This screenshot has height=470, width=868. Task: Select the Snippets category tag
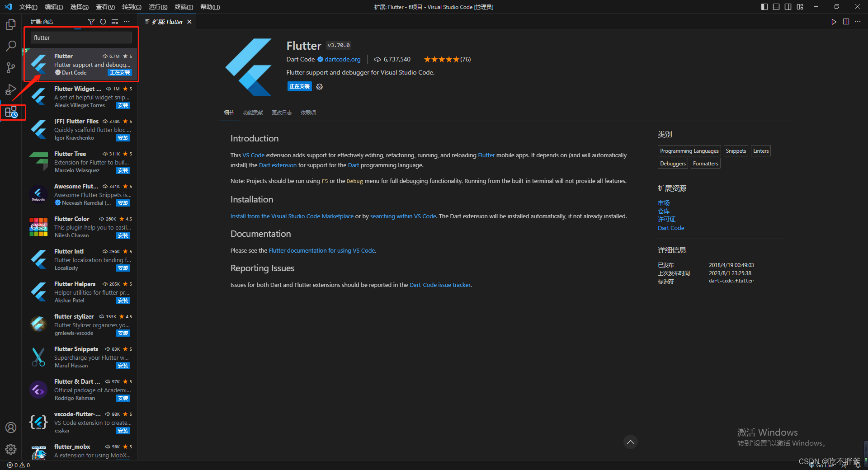pyautogui.click(x=736, y=151)
